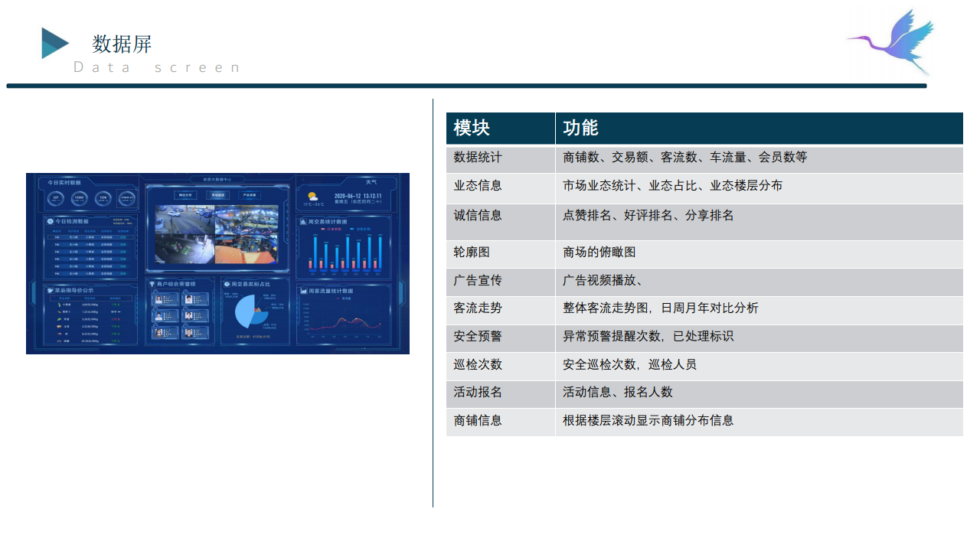This screenshot has height=551, width=980.
Task: Select the top-right merchant card in 商户综合荣誉榜
Action: [195, 299]
